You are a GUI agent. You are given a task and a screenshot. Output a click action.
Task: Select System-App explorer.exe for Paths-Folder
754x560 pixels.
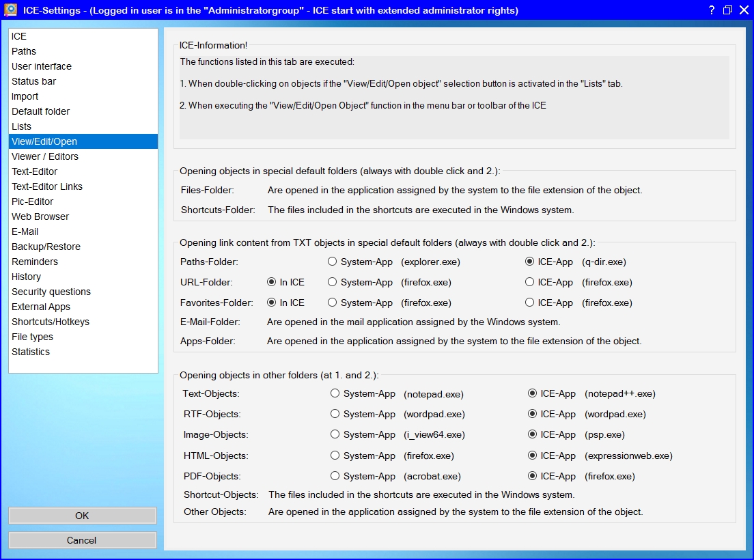(x=333, y=262)
